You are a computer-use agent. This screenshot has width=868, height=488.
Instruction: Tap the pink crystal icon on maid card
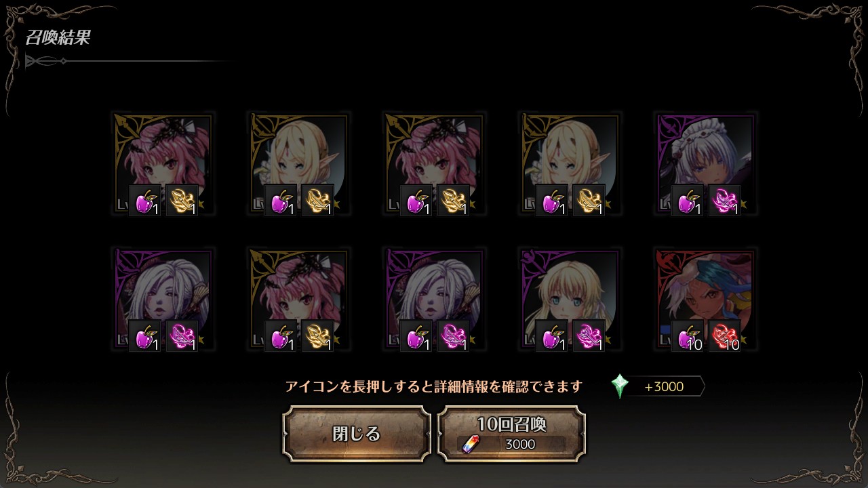725,201
